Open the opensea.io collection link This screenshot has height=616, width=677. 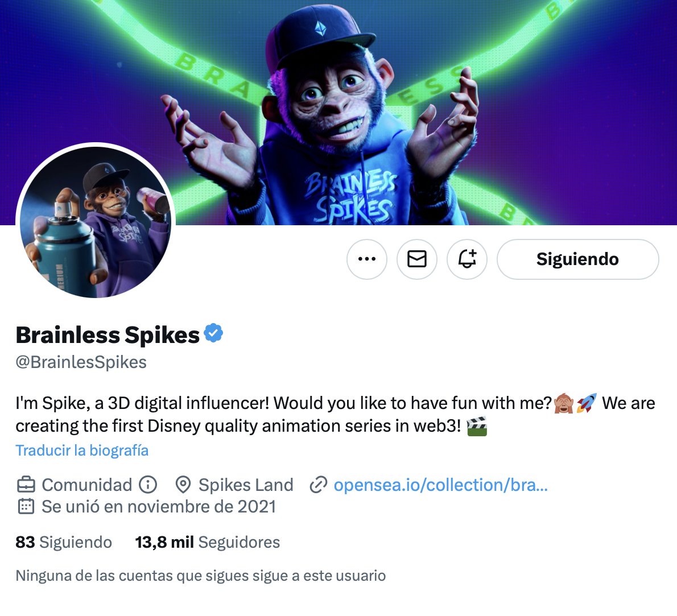pos(440,485)
